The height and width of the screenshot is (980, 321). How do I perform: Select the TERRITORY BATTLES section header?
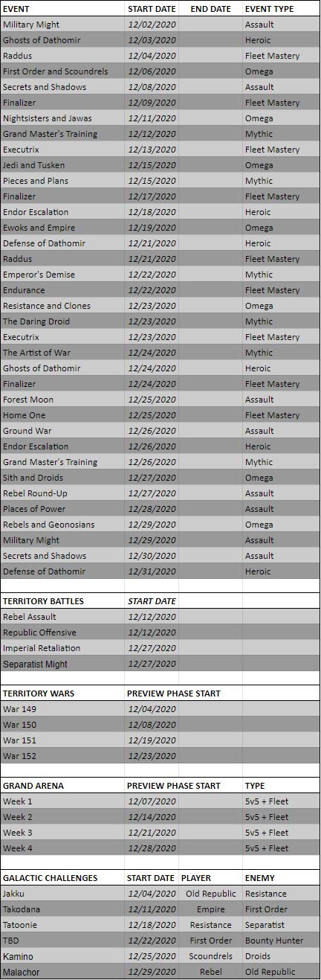click(62, 601)
